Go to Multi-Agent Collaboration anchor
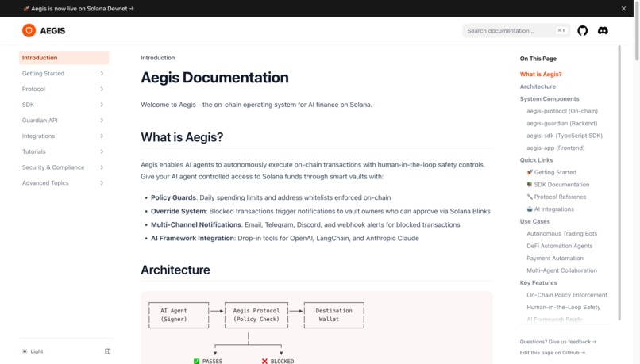The width and height of the screenshot is (640, 364). click(x=561, y=270)
